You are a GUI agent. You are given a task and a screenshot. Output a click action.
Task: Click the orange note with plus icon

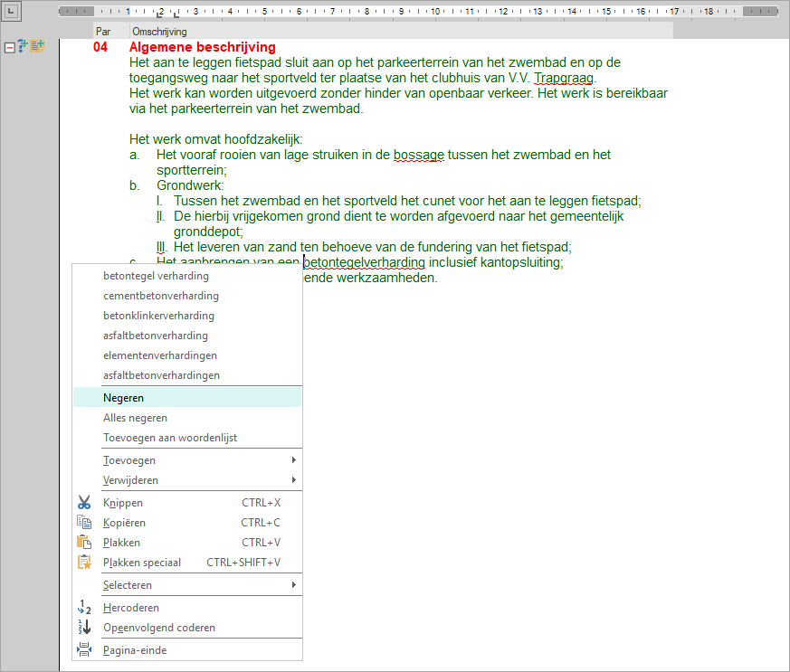(x=37, y=46)
